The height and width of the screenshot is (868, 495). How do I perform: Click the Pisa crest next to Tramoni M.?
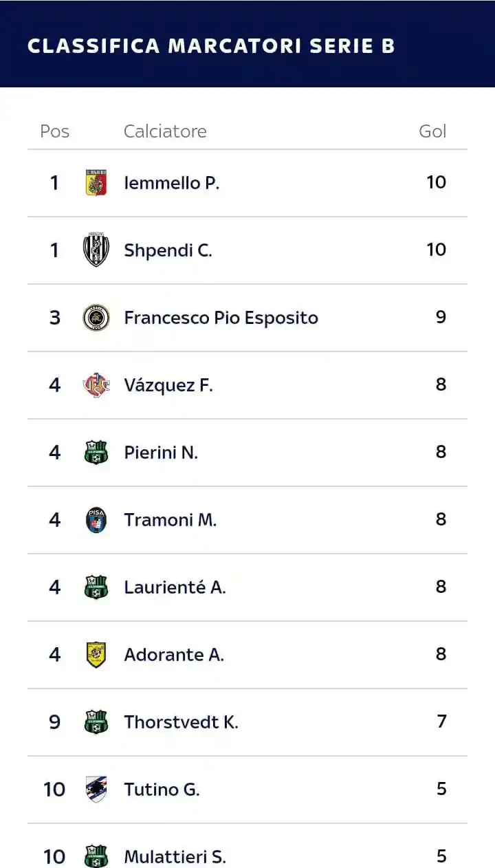[x=96, y=520]
